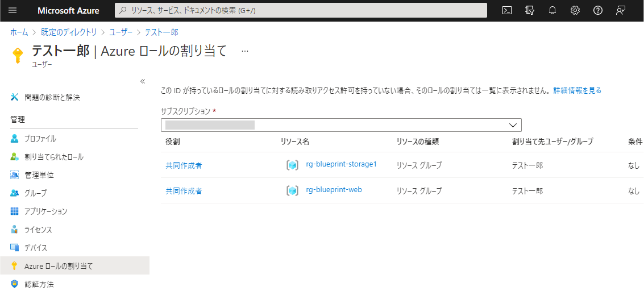
Task: Click the デバイス monitor icon
Action: click(15, 247)
